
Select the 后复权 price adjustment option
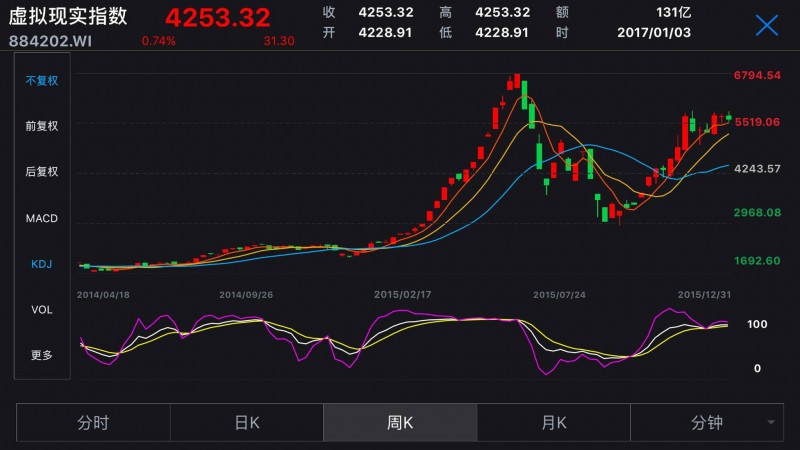[42, 172]
